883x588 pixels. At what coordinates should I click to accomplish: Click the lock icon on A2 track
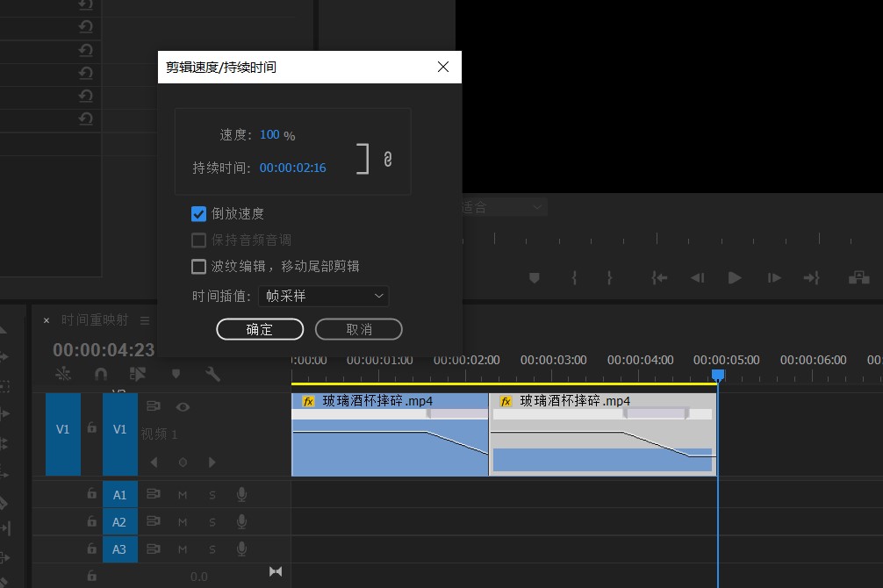coord(92,522)
